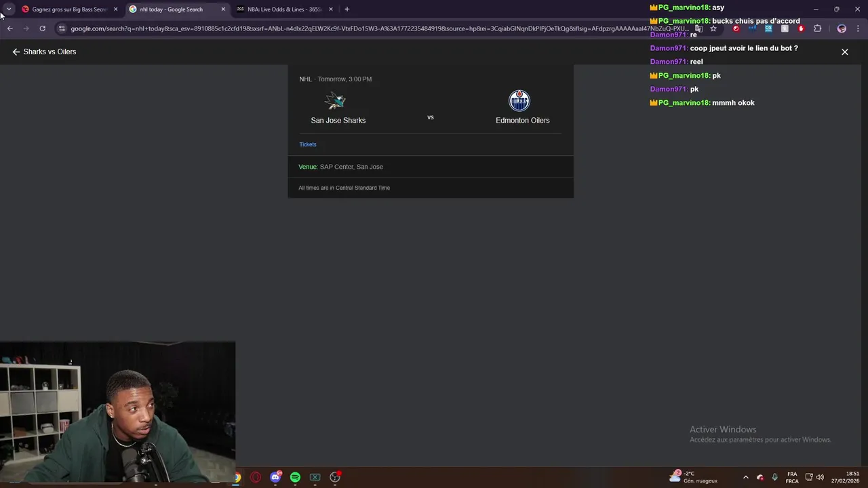Viewport: 868px width, 488px height.
Task: Select the San Jose Sharks team name
Action: [x=338, y=120]
